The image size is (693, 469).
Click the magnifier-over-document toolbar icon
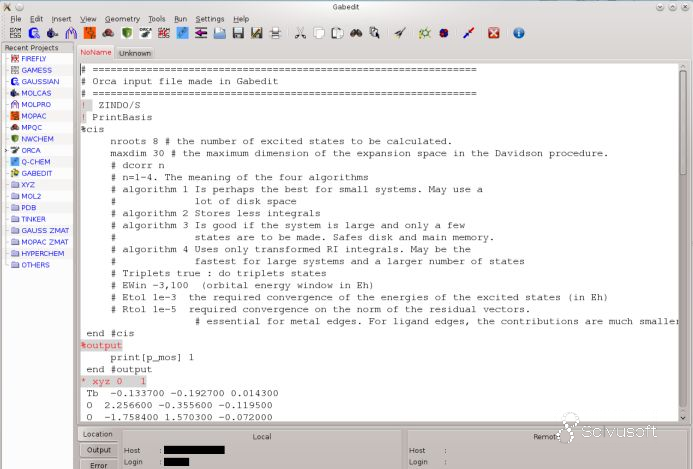[374, 33]
